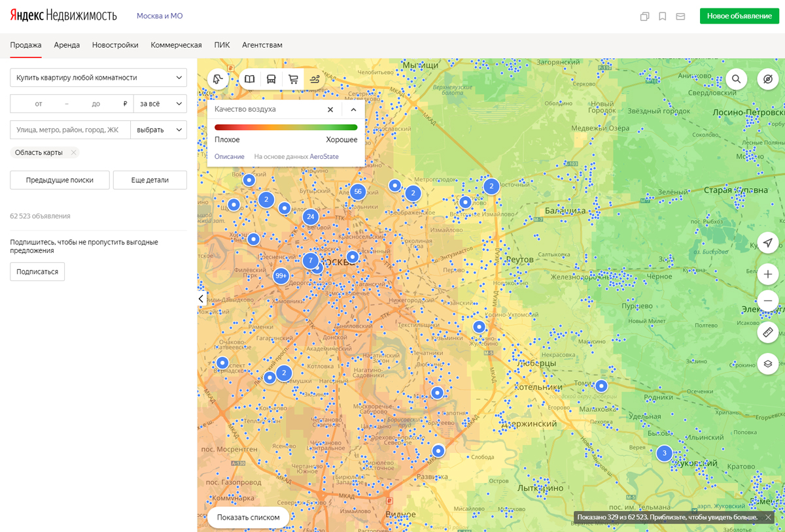Click the Подписаться button
Image resolution: width=785 pixels, height=532 pixels.
tap(37, 272)
